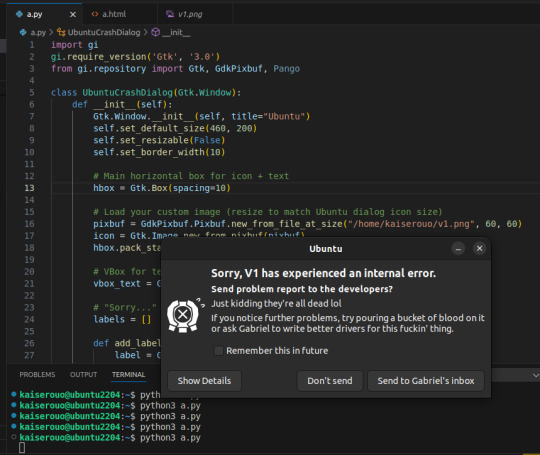Click the pixbuf new_from_file_at_size line
This screenshot has height=455, width=540.
pyautogui.click(x=308, y=224)
